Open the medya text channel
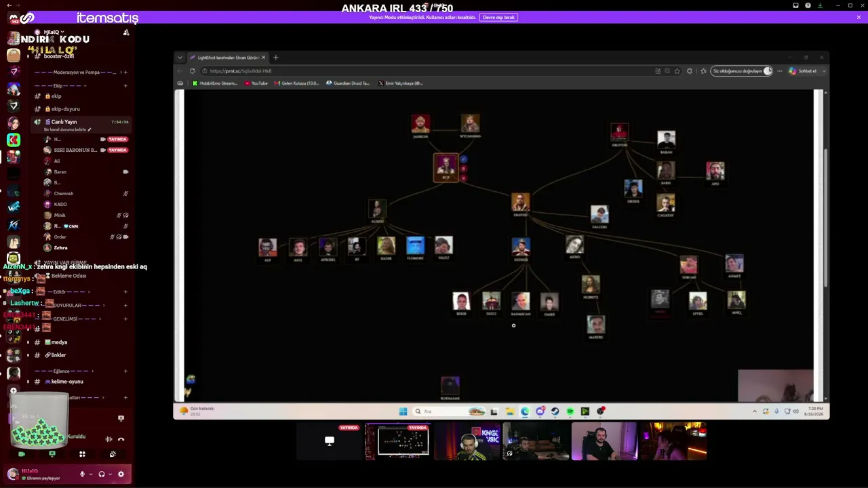 point(59,342)
